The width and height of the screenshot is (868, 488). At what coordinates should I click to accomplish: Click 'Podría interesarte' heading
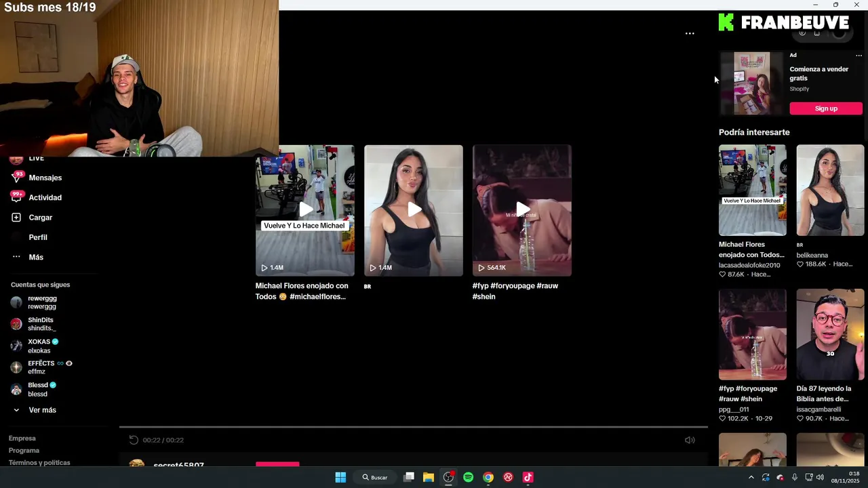[x=754, y=132]
